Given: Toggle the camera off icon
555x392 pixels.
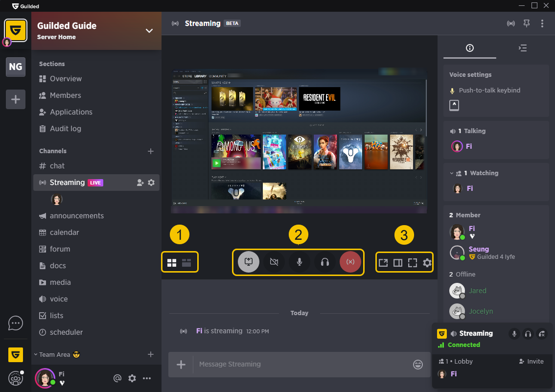Looking at the screenshot, I should (x=274, y=262).
